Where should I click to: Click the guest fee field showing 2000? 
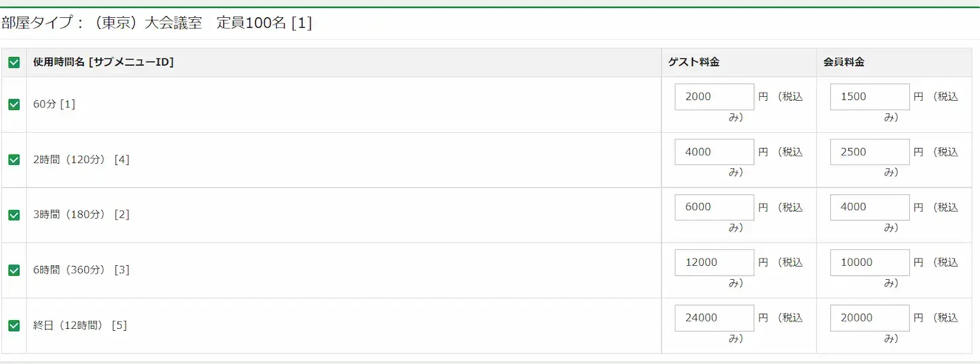coord(714,97)
